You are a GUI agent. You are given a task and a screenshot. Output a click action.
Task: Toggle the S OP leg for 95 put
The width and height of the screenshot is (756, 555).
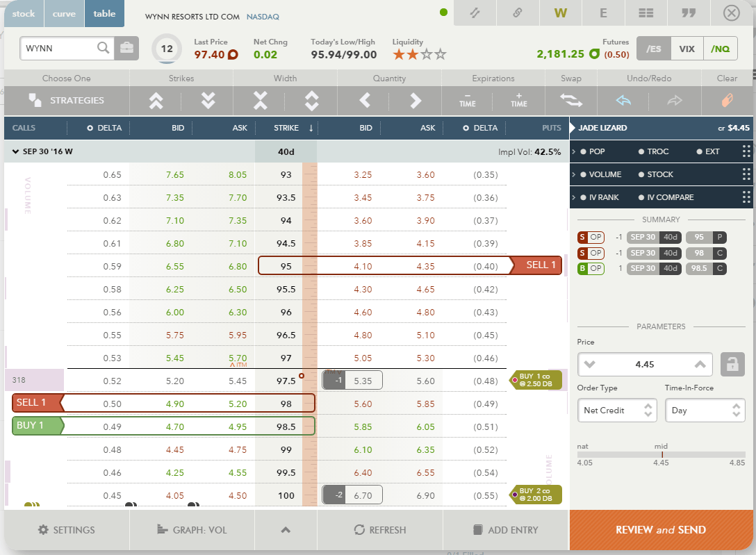[x=591, y=237]
